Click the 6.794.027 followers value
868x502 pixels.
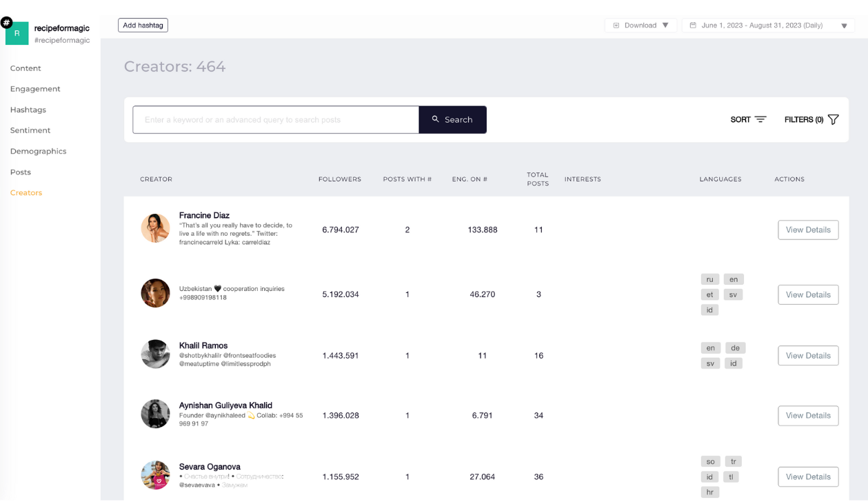pos(341,230)
